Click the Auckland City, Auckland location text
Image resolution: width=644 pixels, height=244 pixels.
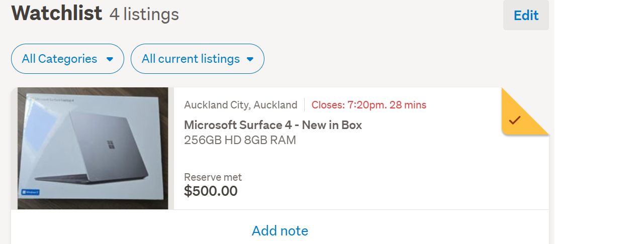tap(240, 105)
